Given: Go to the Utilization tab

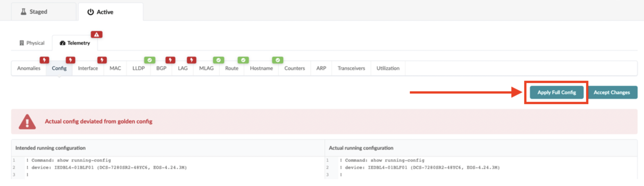Looking at the screenshot, I should point(388,68).
